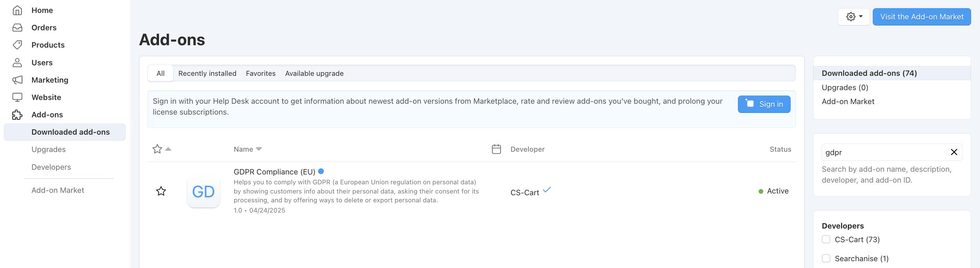The image size is (980, 268).
Task: Switch to Recently installed tab
Action: (207, 73)
